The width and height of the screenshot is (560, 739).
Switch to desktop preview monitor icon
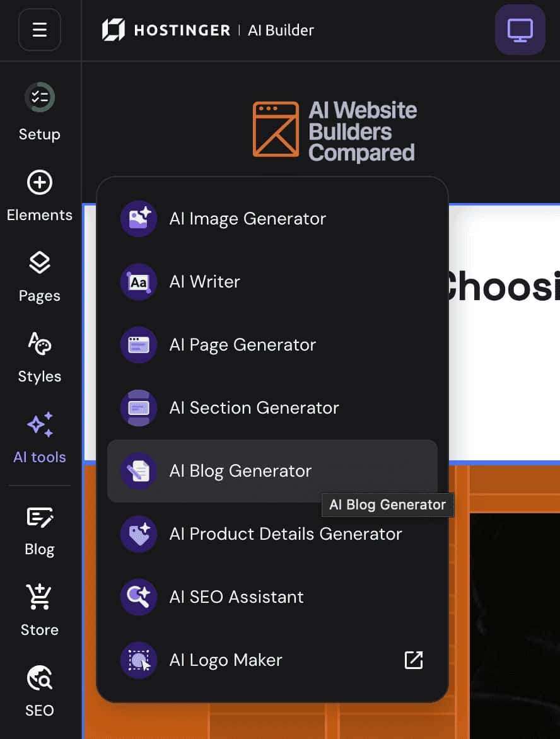pos(520,30)
